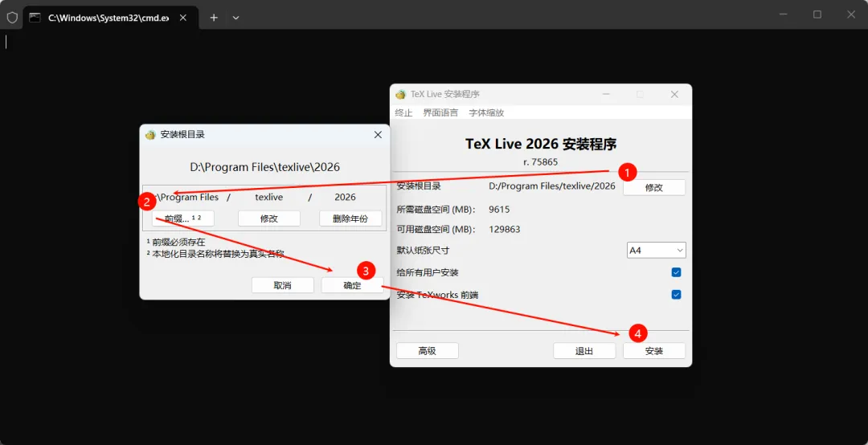The image size is (868, 445).
Task: Click the 安装 button
Action: click(x=654, y=351)
